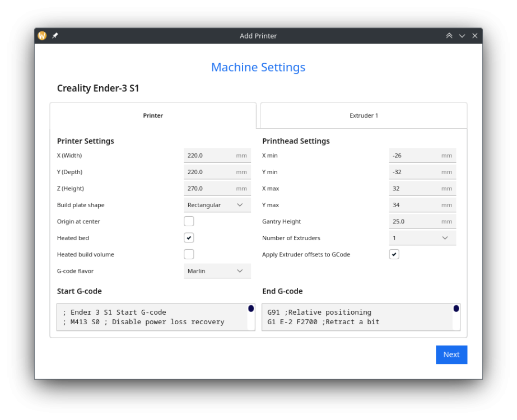Screen dimensions: 517x420
Task: Close the Add Printer dialog
Action: click(475, 36)
